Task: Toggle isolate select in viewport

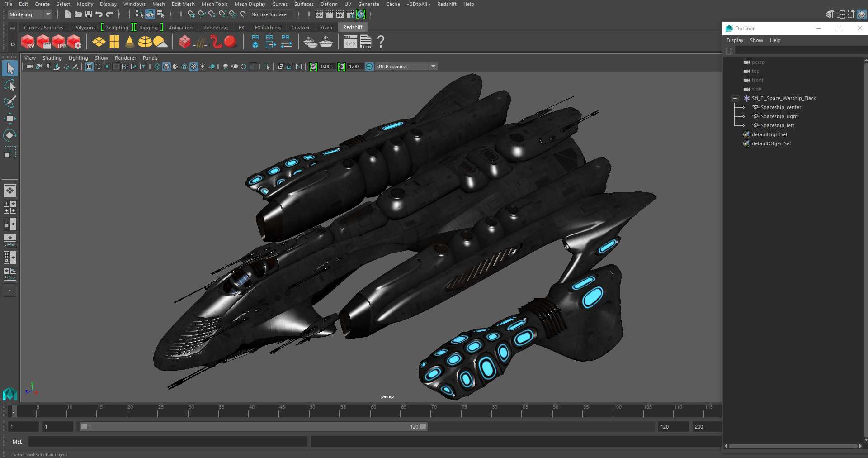Action: click(267, 67)
